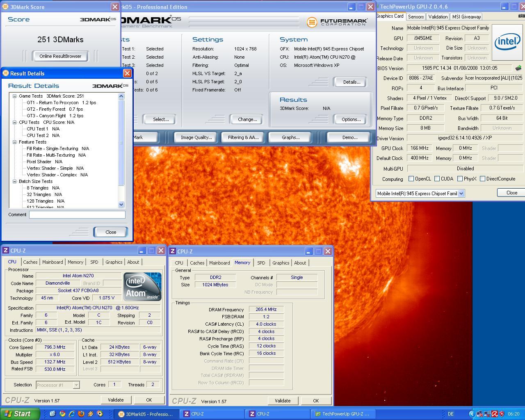The image size is (525, 420).
Task: Click the Memory CPU-Z window title icon
Action: tap(173, 251)
